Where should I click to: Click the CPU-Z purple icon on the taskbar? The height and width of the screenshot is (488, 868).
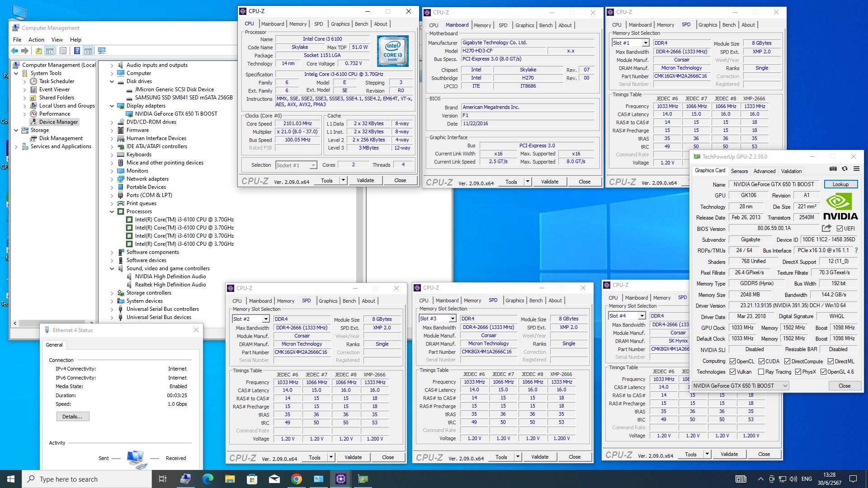pos(340,479)
